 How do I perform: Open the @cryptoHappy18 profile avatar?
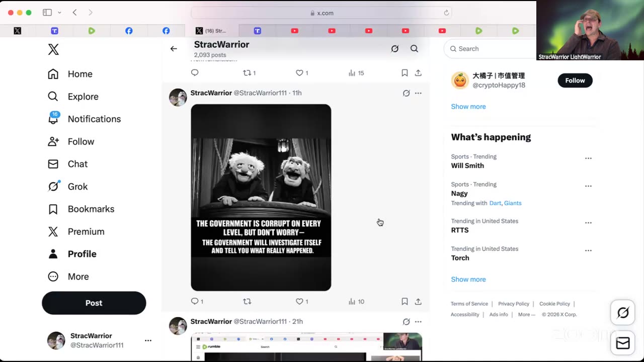click(x=460, y=80)
